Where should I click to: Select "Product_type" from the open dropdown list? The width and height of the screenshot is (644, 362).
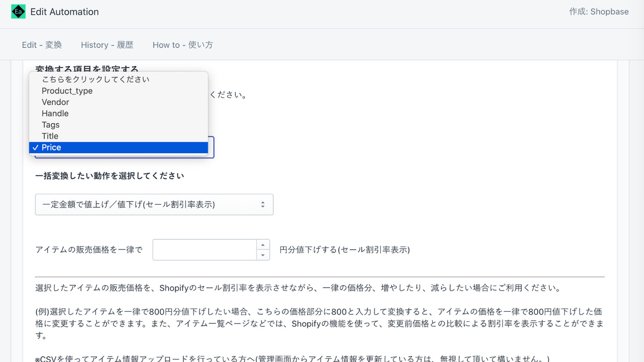[x=67, y=90]
